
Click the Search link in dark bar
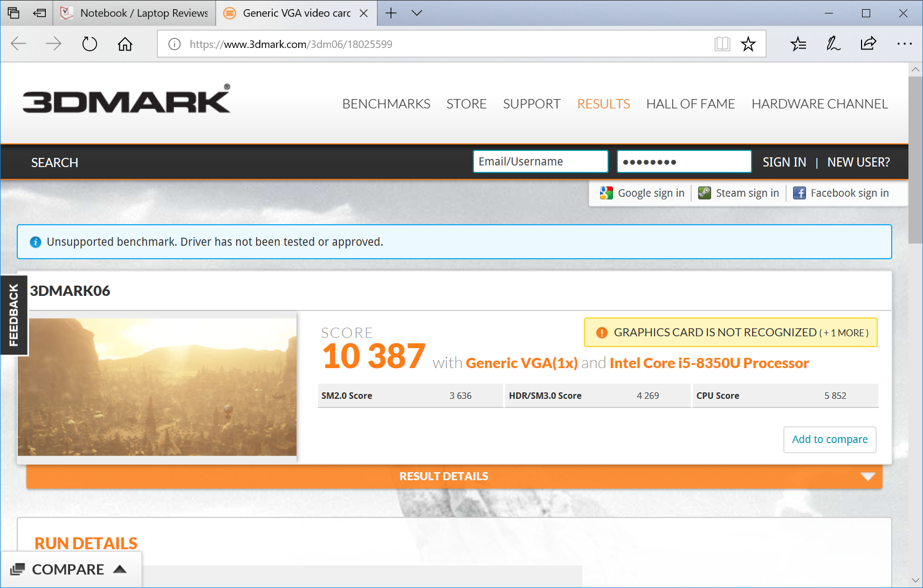[54, 163]
